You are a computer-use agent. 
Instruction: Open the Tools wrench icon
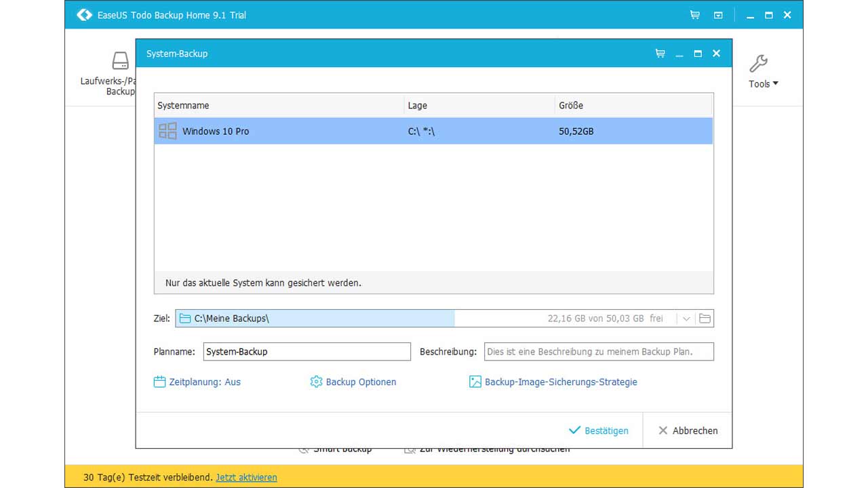tap(757, 64)
